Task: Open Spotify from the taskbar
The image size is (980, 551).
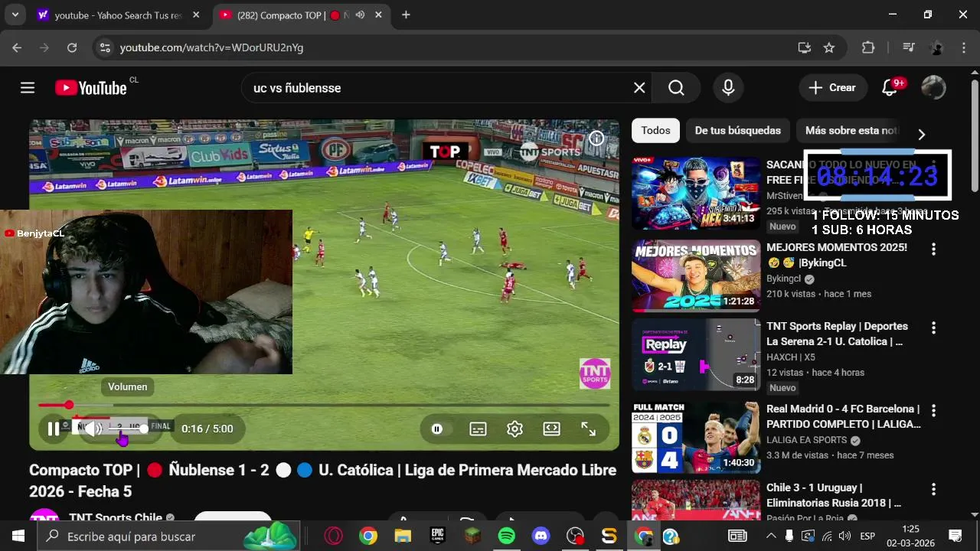Action: pos(506,536)
